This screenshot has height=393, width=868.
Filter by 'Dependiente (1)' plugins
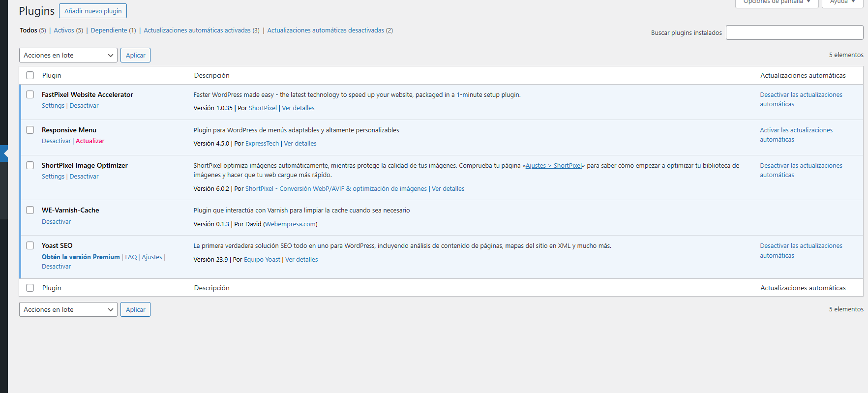coord(113,30)
